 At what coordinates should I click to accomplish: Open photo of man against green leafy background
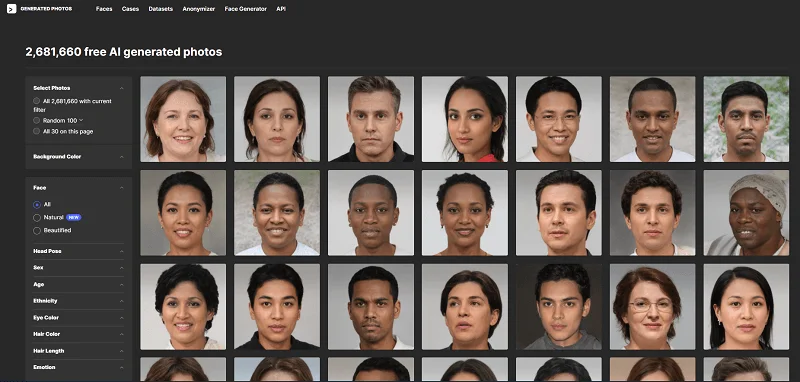click(746, 119)
